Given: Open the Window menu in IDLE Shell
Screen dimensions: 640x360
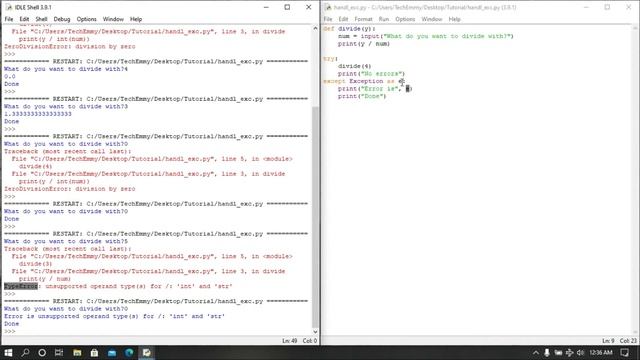Looking at the screenshot, I should pos(113,19).
